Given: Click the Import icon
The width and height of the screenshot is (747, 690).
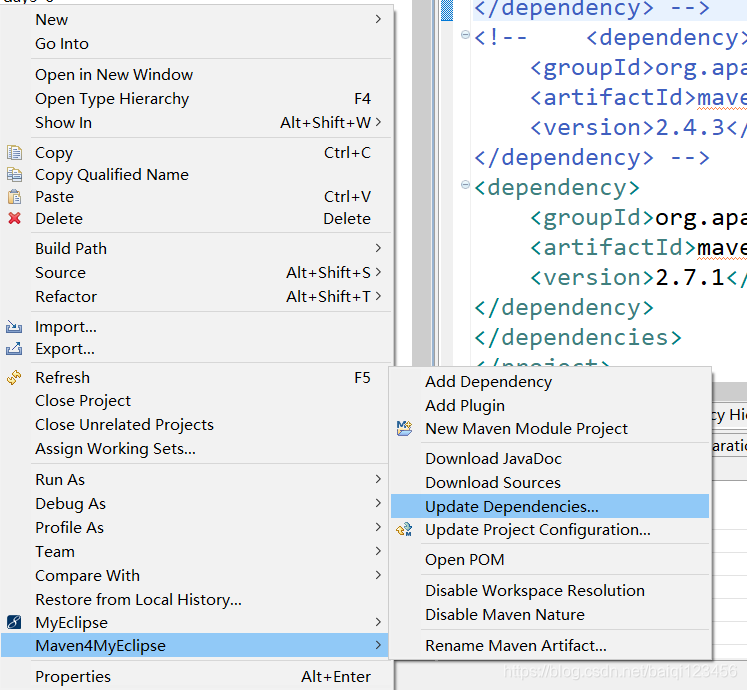Looking at the screenshot, I should point(14,327).
